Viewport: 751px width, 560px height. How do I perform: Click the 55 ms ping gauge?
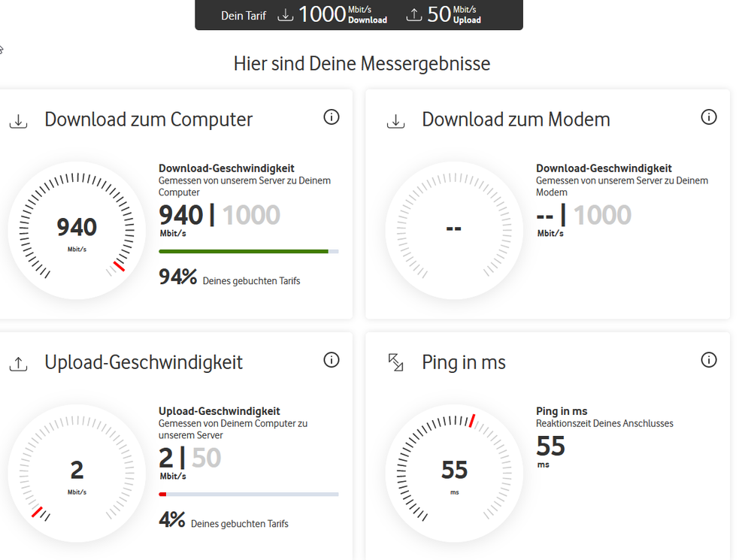click(x=454, y=474)
